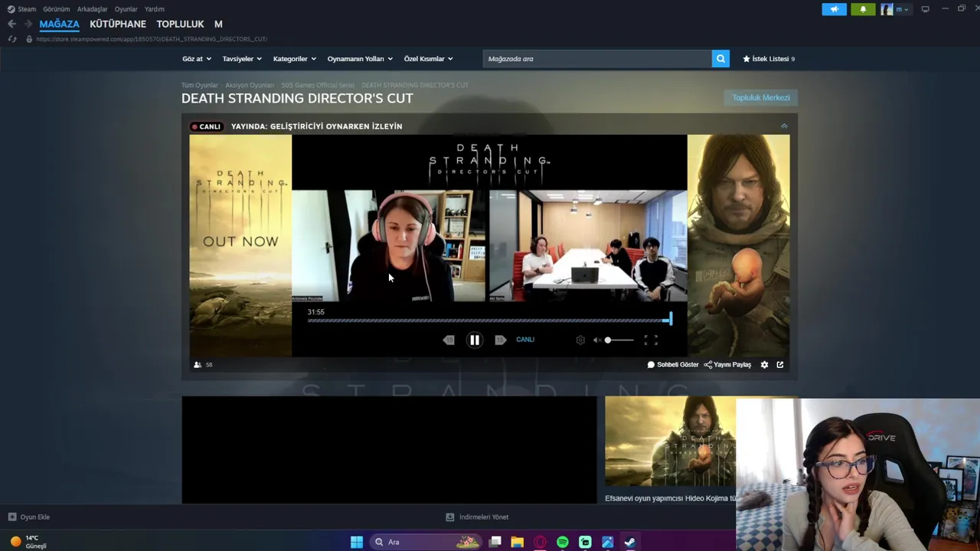Viewport: 980px width, 551px height.
Task: Switch to Big Picture mode icon
Action: tap(925, 9)
